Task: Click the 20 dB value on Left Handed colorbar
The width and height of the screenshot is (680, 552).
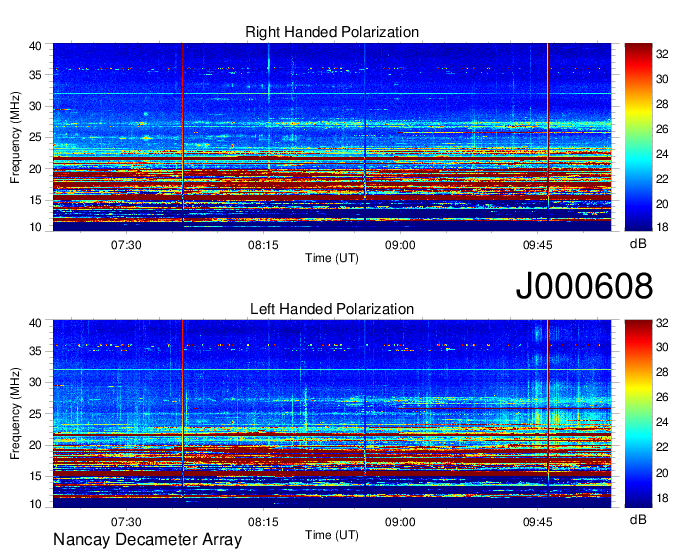Action: click(x=662, y=473)
